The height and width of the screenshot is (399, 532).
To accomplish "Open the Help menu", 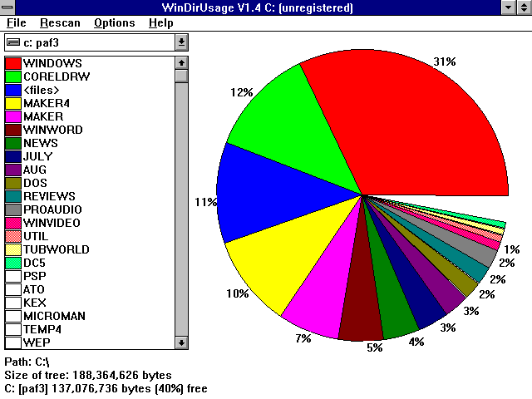I will click(160, 22).
